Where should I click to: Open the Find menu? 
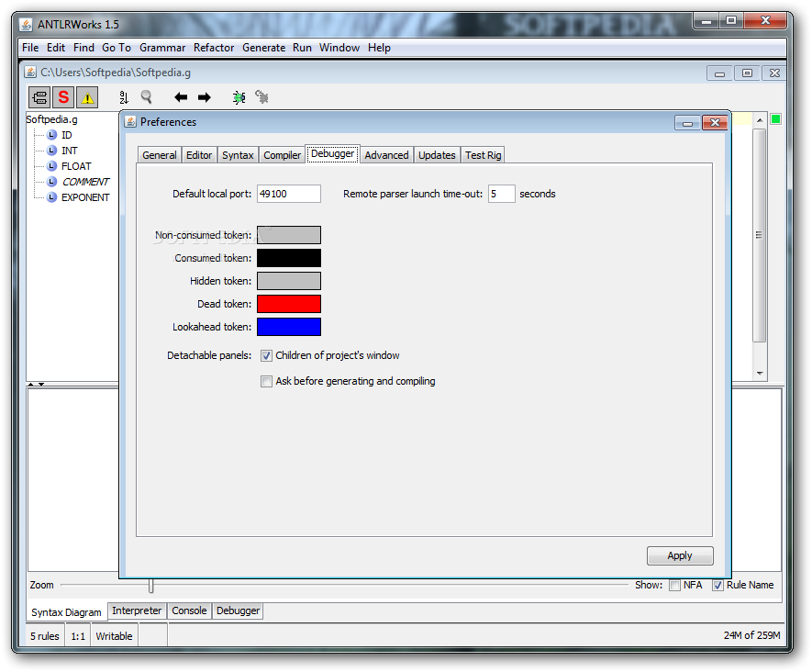tap(83, 48)
